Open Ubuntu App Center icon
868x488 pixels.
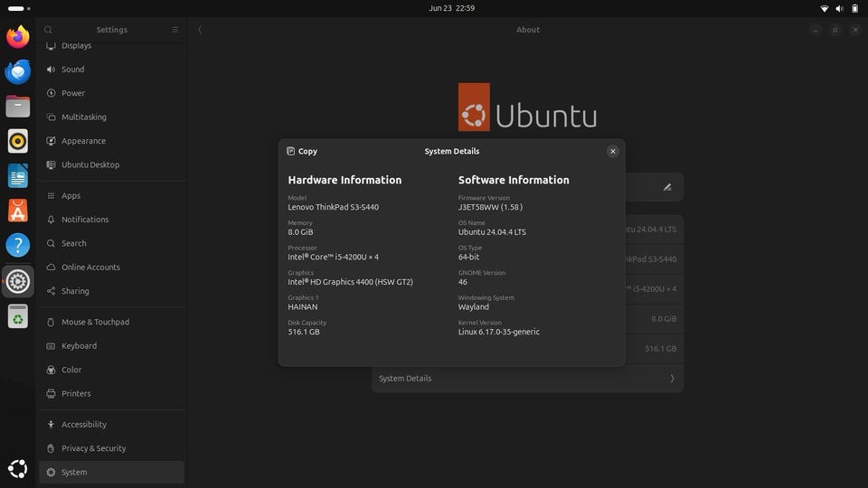(x=18, y=211)
